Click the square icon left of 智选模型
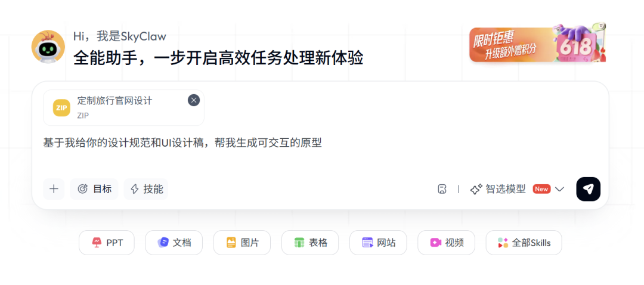This screenshot has width=644, height=285. [442, 189]
